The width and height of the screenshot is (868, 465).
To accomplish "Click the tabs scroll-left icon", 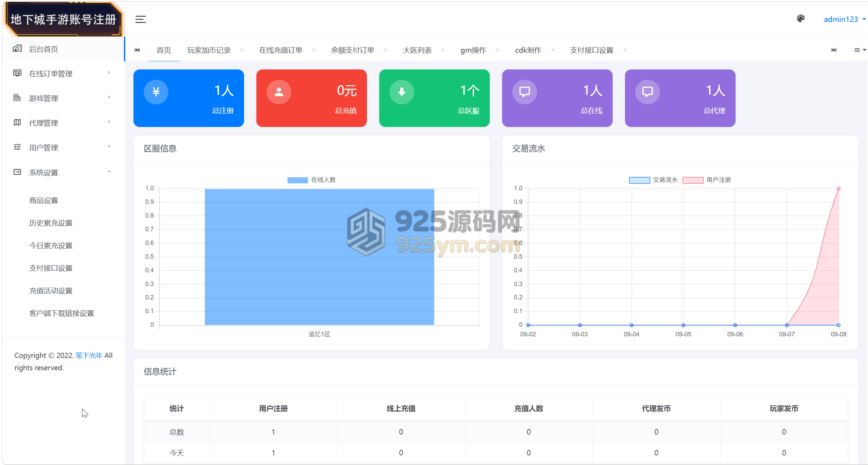I will [x=137, y=50].
